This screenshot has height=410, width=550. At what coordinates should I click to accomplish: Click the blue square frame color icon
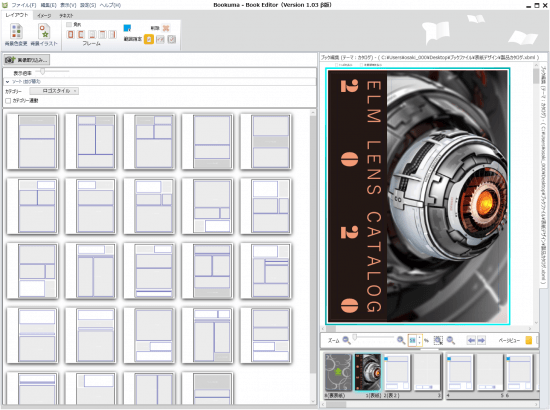pos(127,28)
